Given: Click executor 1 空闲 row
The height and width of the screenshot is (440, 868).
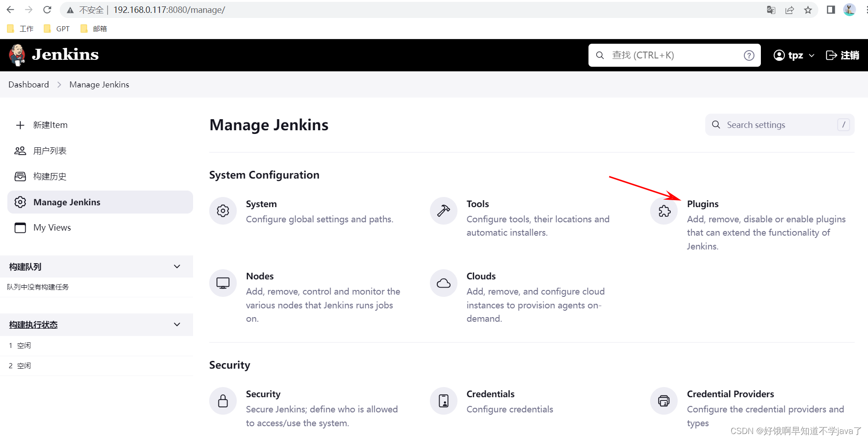Looking at the screenshot, I should (x=97, y=346).
